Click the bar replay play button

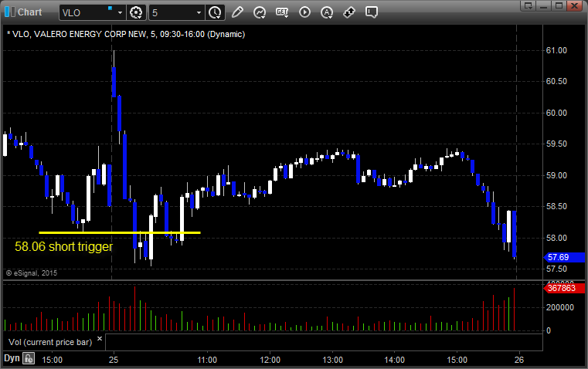pyautogui.click(x=304, y=12)
